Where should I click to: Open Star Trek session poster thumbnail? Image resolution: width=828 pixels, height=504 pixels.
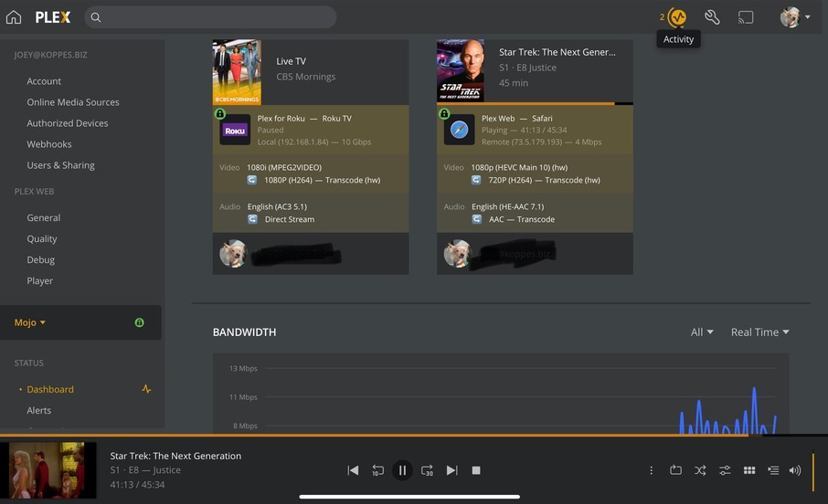461,70
